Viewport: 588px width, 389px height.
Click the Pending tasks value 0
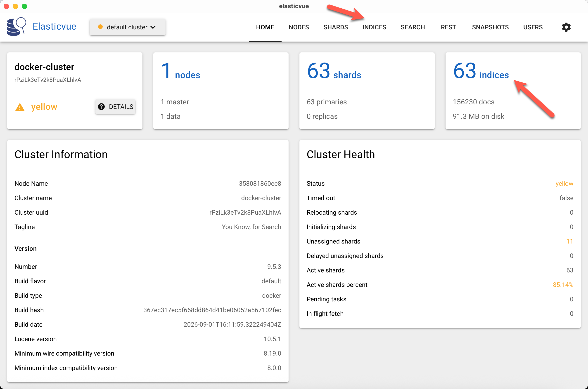[x=572, y=299]
